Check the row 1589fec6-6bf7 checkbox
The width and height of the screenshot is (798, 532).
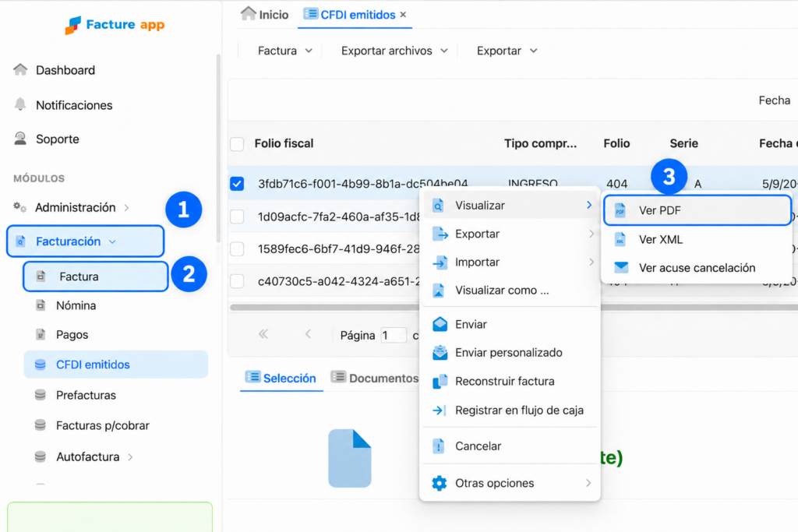pos(237,249)
